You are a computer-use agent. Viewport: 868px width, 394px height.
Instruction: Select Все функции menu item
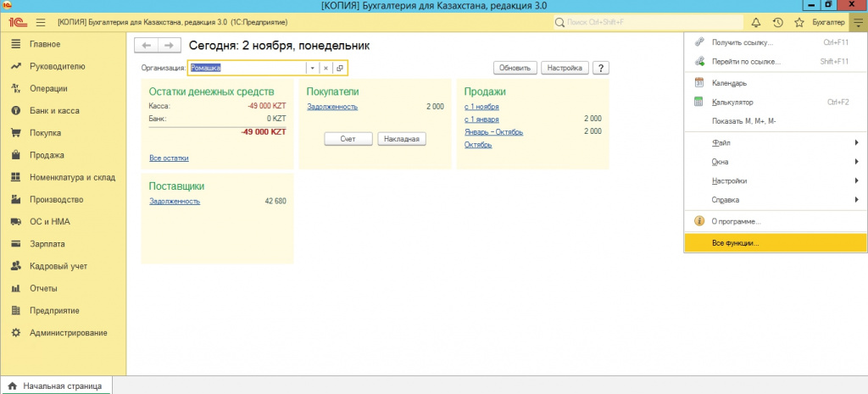pos(776,243)
